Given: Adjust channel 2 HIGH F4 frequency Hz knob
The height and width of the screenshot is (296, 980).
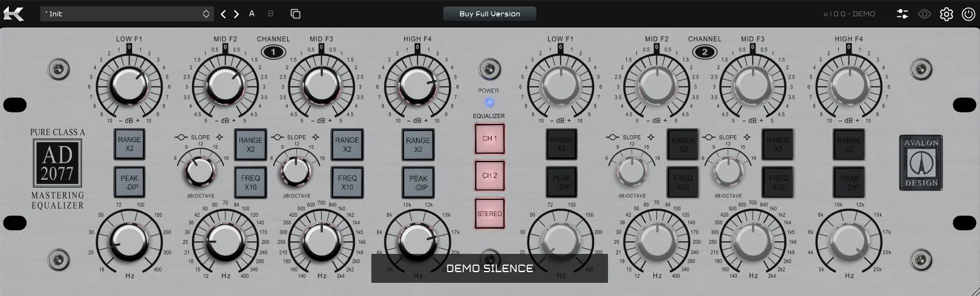Looking at the screenshot, I should (849, 242).
